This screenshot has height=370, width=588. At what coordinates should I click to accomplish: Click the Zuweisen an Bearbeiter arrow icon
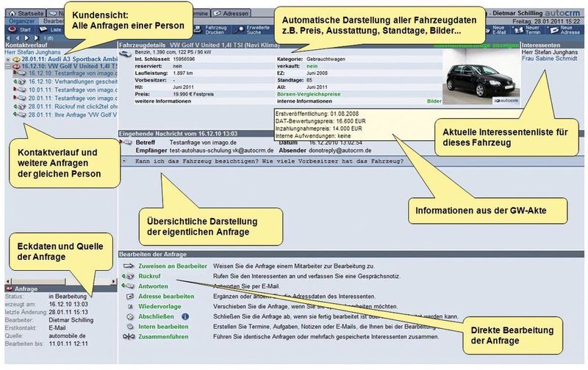(128, 266)
